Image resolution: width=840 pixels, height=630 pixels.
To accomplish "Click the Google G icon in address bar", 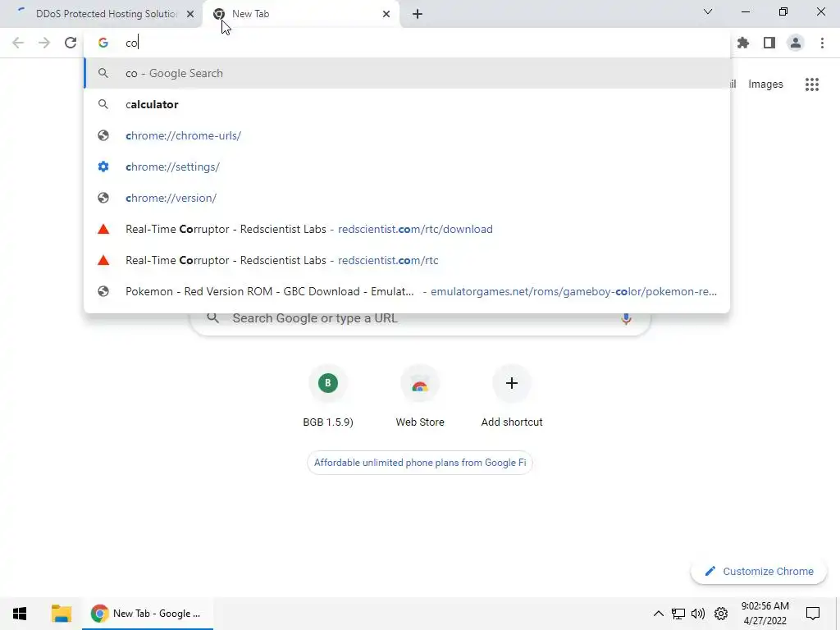I will (x=103, y=43).
